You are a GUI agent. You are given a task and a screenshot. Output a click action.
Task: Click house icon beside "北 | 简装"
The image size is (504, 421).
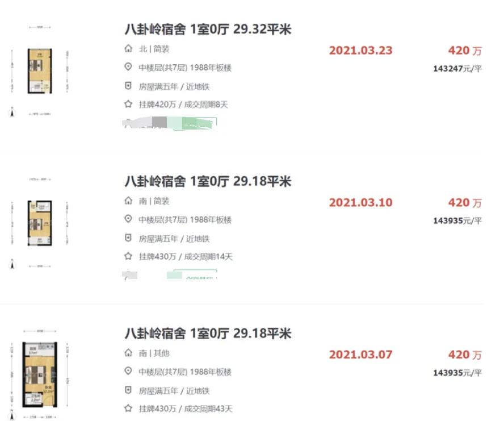128,49
